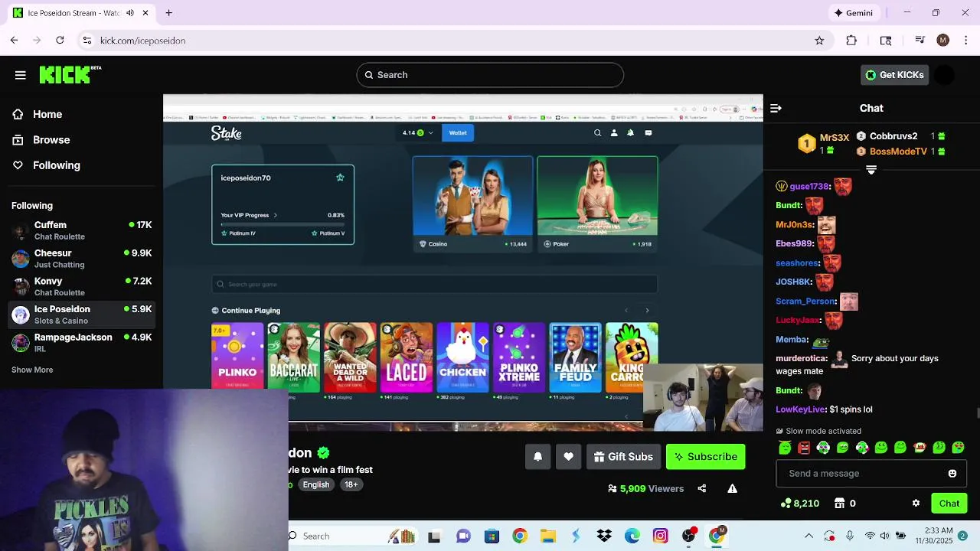
Task: Open the chat shop store icon
Action: pos(839,504)
